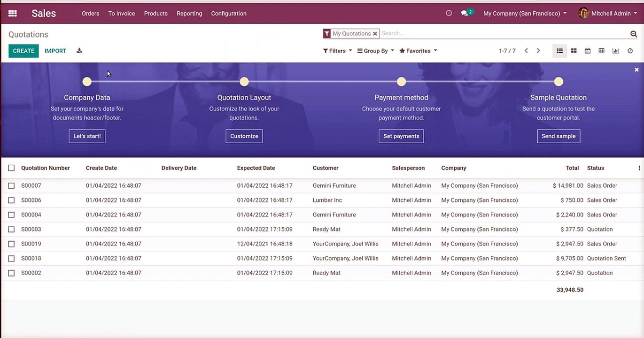The height and width of the screenshot is (338, 644).
Task: Open optional columns menu icon
Action: [639, 168]
